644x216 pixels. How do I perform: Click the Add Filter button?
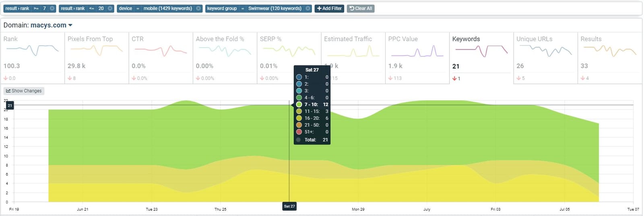click(329, 8)
